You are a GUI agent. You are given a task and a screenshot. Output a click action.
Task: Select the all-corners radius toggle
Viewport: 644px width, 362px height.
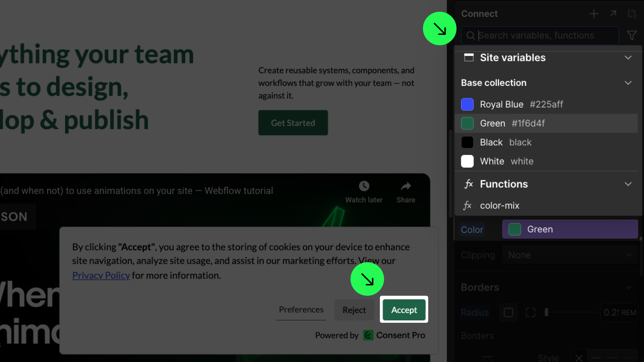(508, 312)
